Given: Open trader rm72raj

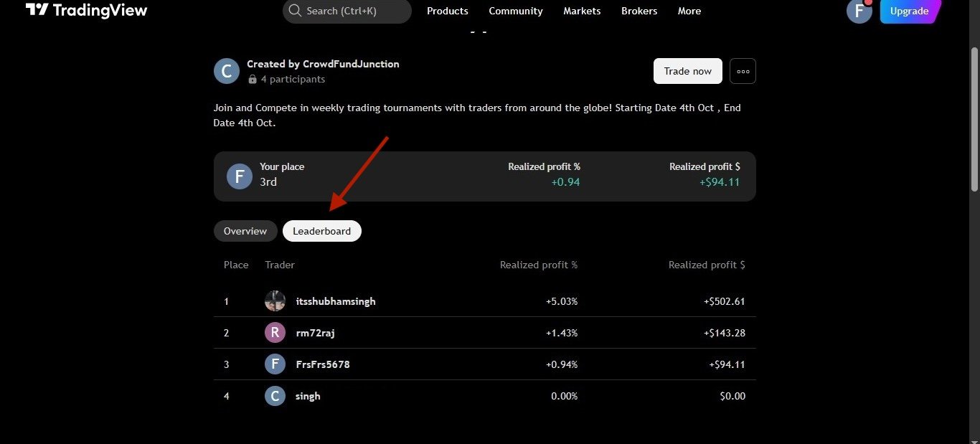Looking at the screenshot, I should click(x=316, y=333).
